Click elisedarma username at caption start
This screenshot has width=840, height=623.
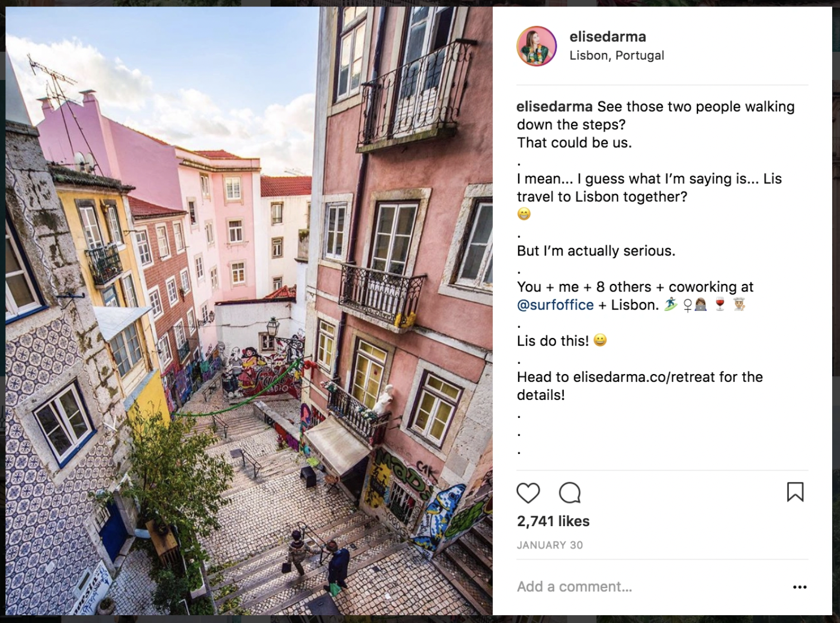[554, 106]
